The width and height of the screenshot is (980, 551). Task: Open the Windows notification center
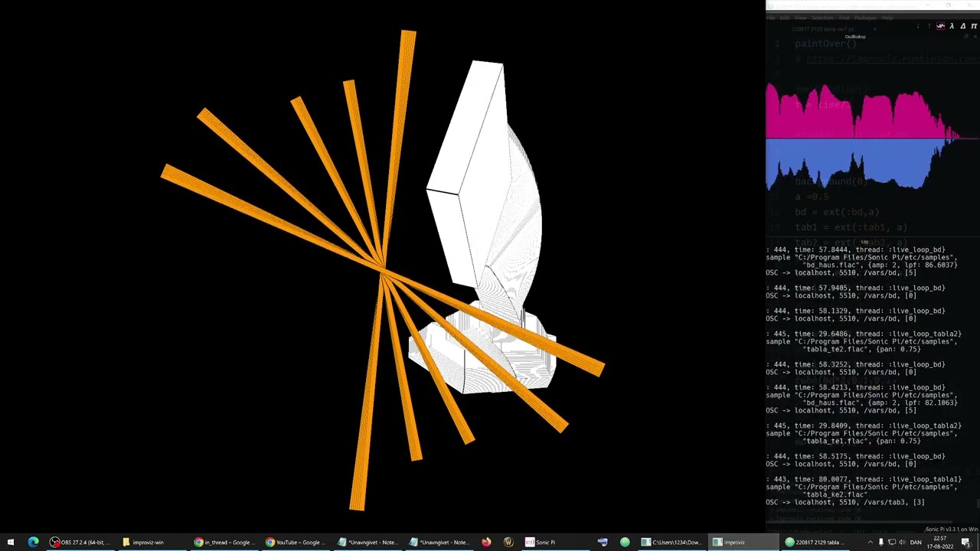click(966, 543)
